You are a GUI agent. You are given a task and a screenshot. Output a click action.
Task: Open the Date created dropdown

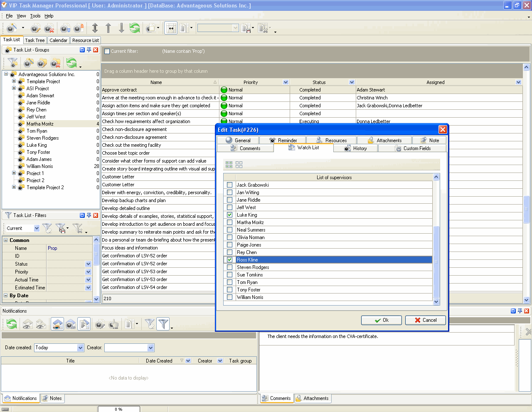coord(81,348)
